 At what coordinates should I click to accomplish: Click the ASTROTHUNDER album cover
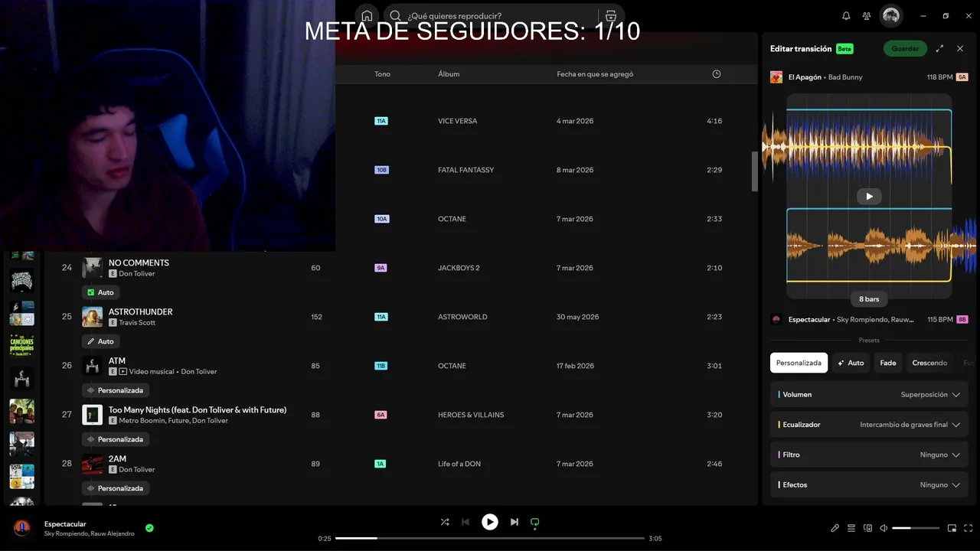tap(93, 317)
